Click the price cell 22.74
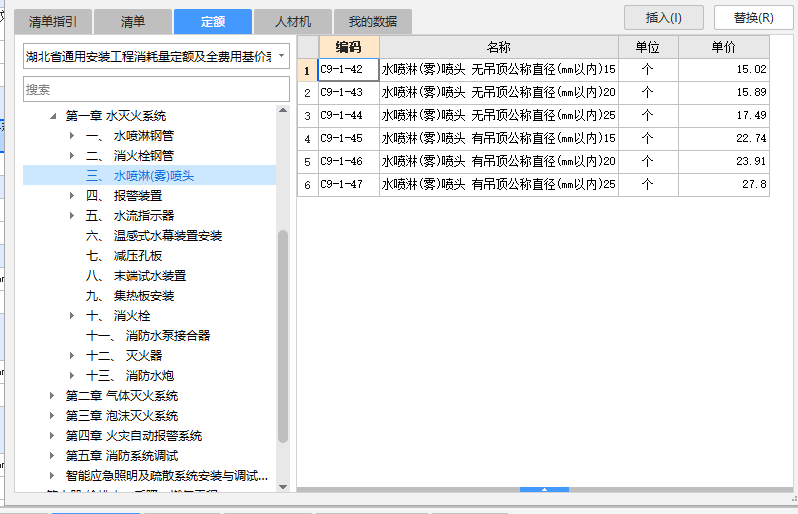 click(724, 138)
